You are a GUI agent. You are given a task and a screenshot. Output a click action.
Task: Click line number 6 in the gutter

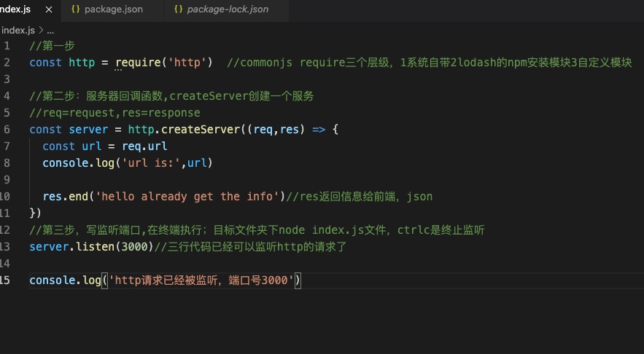[7, 130]
